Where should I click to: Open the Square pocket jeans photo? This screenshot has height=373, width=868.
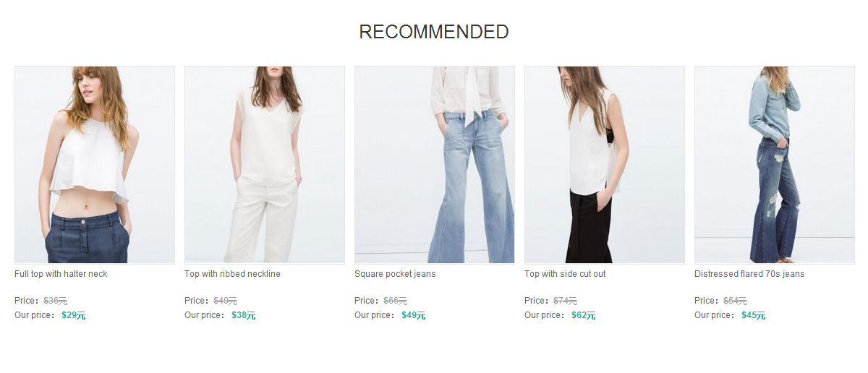point(435,166)
